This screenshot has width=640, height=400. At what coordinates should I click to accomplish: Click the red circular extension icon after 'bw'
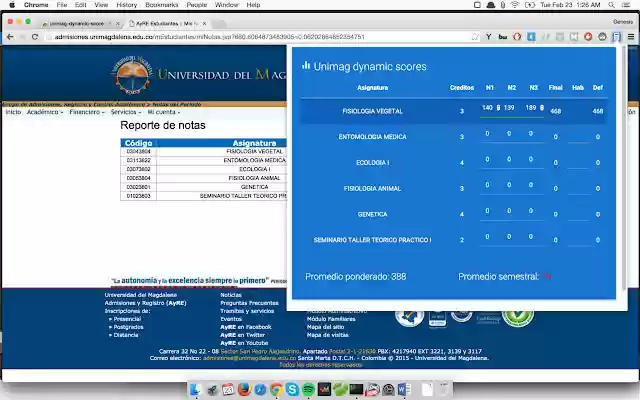pos(517,37)
